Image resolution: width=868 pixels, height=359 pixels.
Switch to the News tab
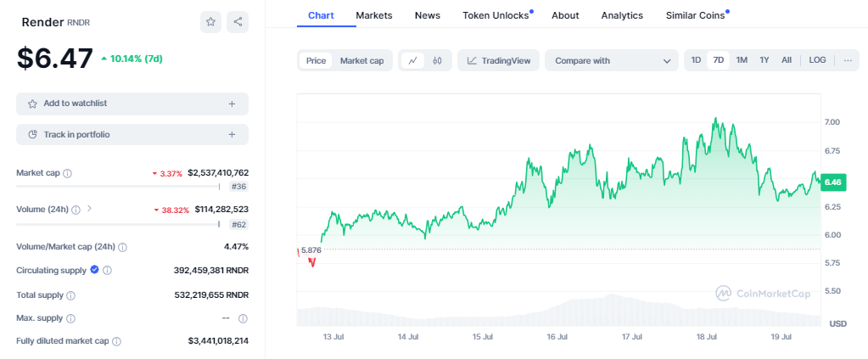[428, 15]
